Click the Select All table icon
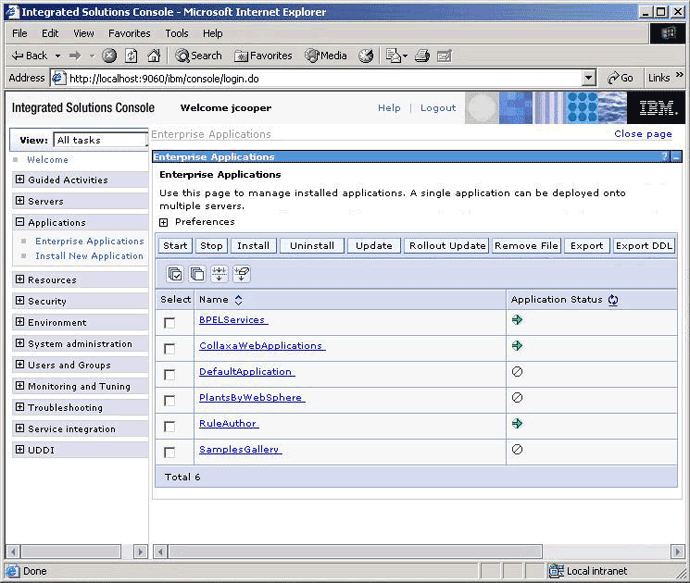This screenshot has width=690, height=583. [175, 273]
